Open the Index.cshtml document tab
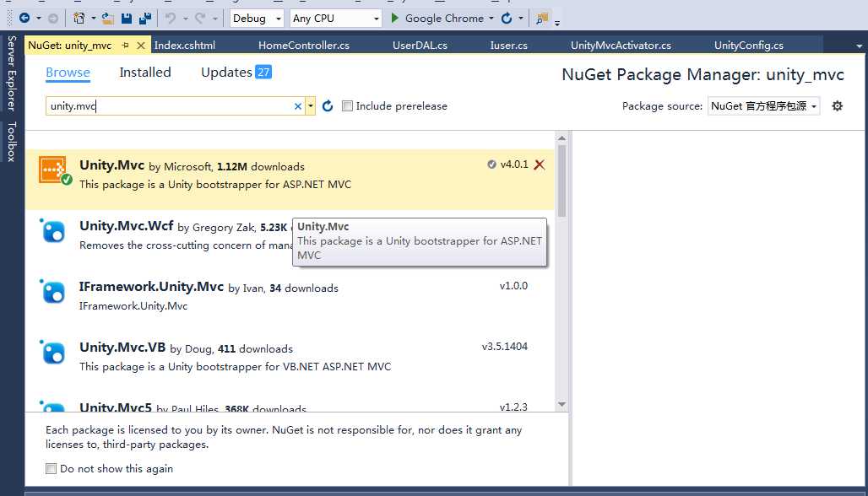The image size is (868, 496). point(184,46)
